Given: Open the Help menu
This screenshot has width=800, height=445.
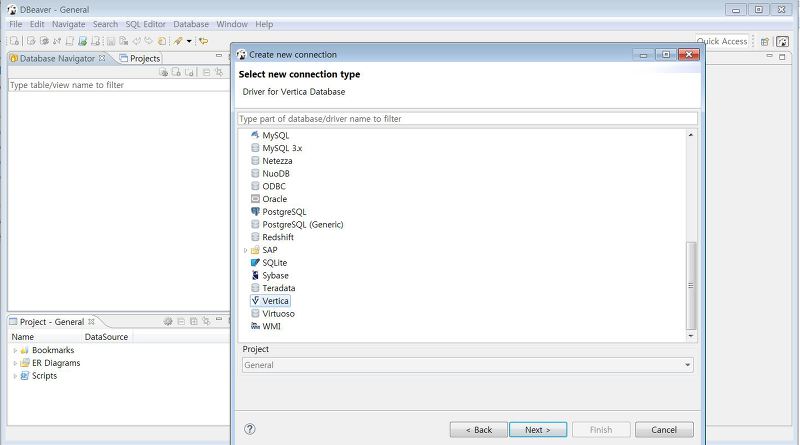Looking at the screenshot, I should (264, 24).
